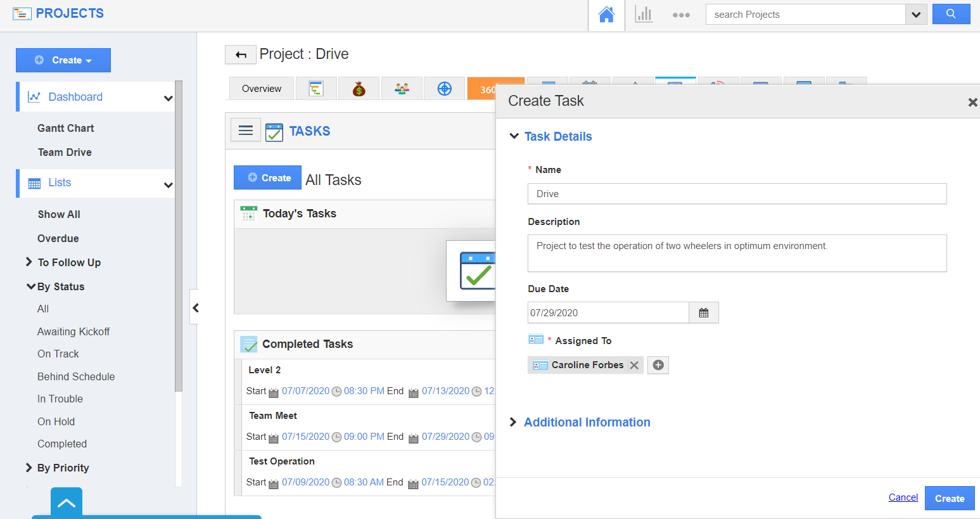Viewport: 980px width, 519px height.
Task: Expand the By Priority group
Action: click(29, 468)
